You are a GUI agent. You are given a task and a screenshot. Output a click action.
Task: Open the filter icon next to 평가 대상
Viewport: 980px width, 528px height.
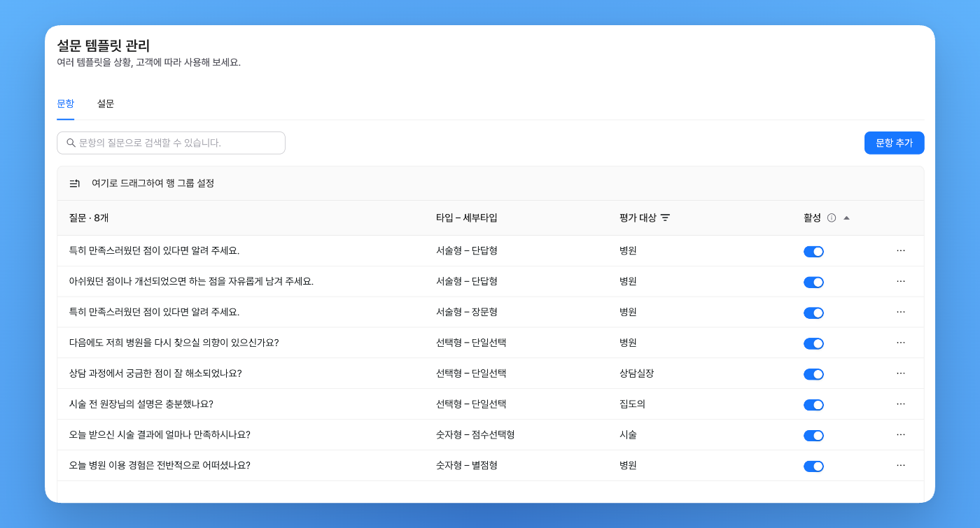click(665, 217)
